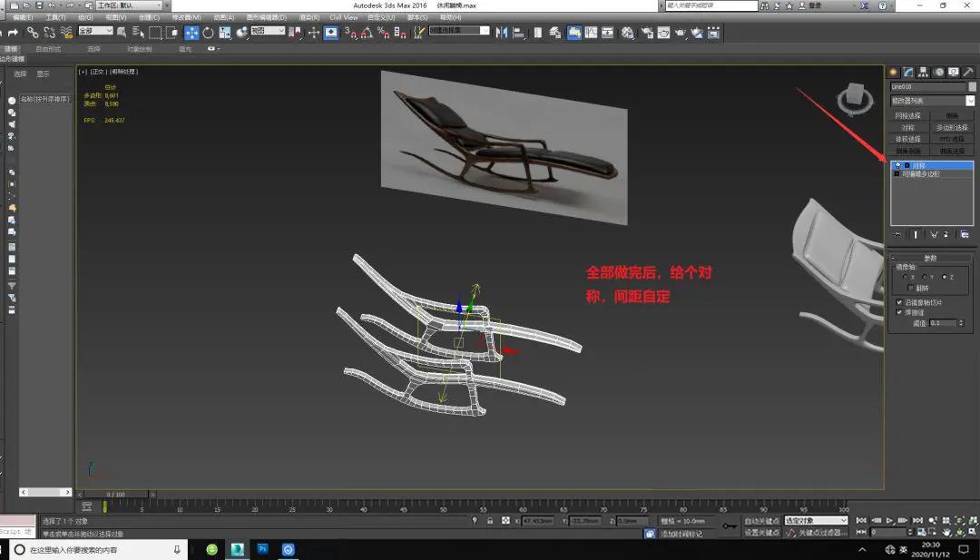The height and width of the screenshot is (560, 980).
Task: Open the Material Editor from toolbar
Action: tap(627, 33)
